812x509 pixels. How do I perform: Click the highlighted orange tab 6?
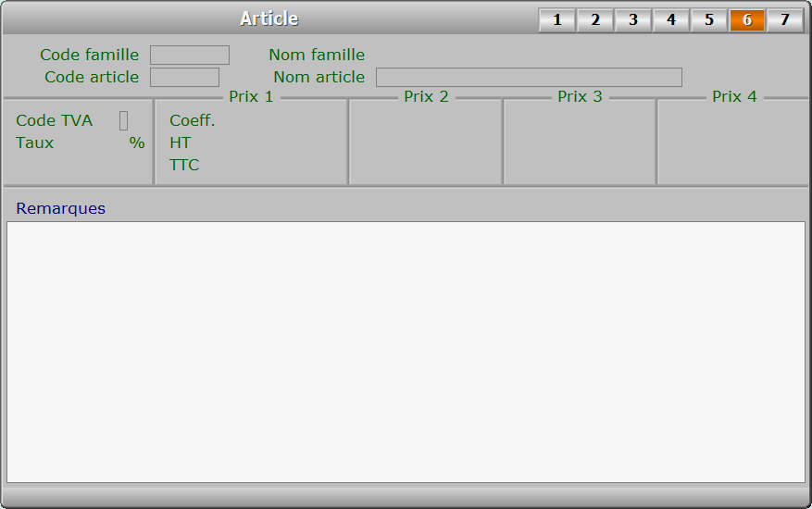747,20
